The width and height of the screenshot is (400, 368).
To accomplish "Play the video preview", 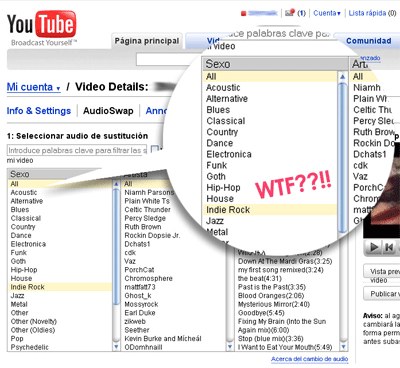I will (x=375, y=247).
